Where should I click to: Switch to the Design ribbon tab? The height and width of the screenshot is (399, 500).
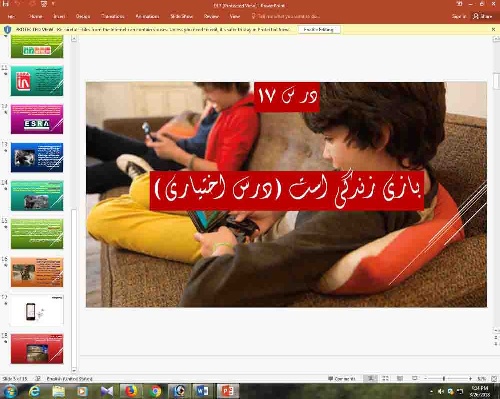point(83,16)
